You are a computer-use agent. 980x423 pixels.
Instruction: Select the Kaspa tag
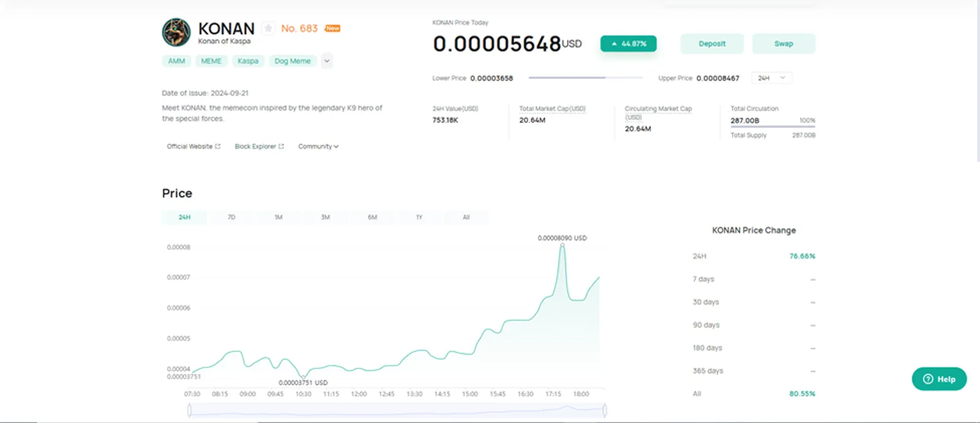[248, 61]
